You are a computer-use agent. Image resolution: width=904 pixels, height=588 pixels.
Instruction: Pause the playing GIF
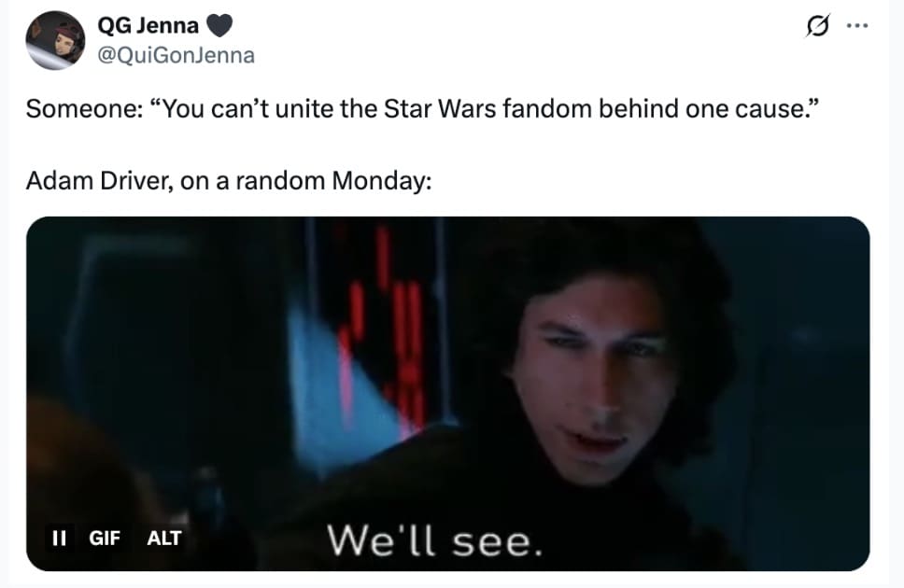59,538
